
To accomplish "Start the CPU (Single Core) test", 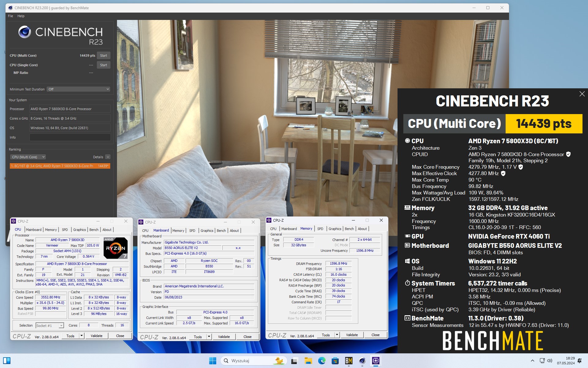I will coord(104,65).
